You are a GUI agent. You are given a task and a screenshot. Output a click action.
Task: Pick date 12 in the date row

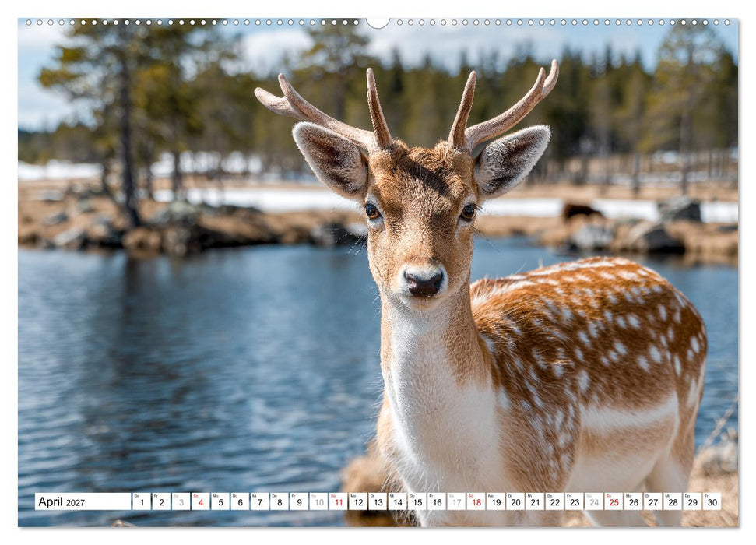357,501
